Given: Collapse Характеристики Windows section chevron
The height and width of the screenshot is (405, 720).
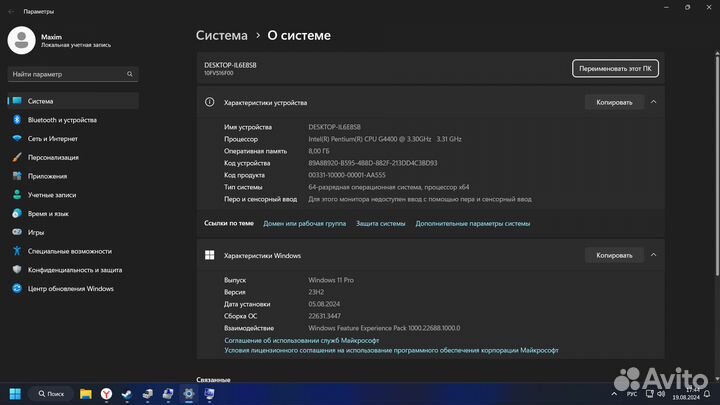Looking at the screenshot, I should click(x=653, y=255).
